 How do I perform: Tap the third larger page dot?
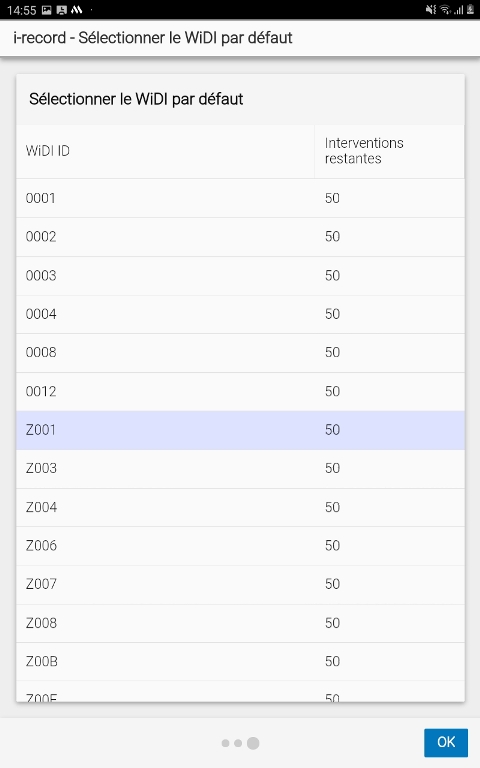click(x=253, y=743)
